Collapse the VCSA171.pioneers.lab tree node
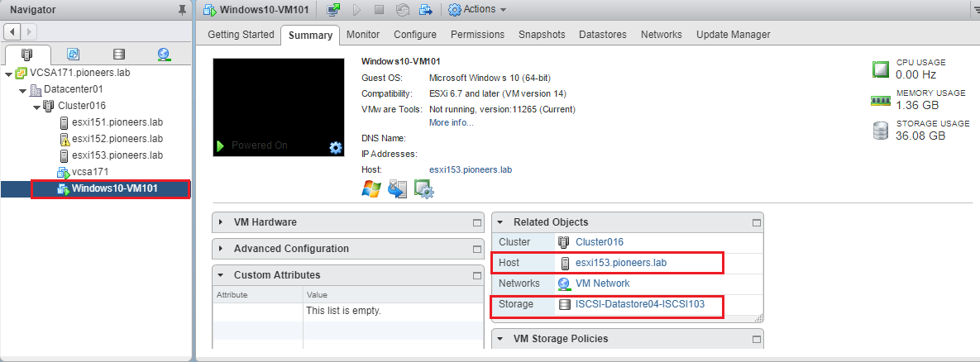Screen dimensions: 980x362 tap(8, 74)
